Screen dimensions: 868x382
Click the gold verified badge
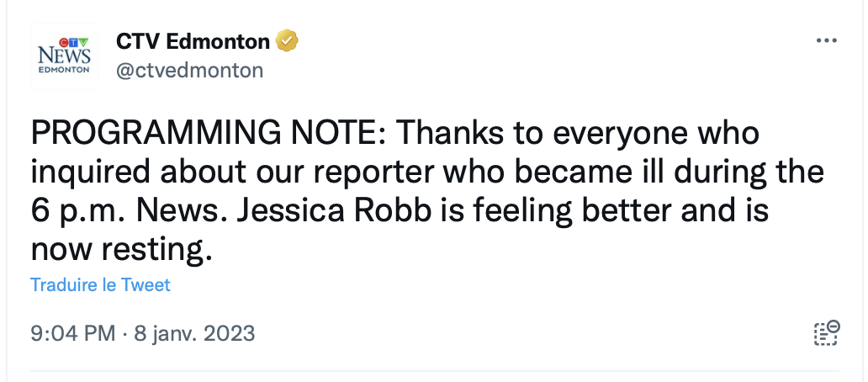[x=287, y=40]
